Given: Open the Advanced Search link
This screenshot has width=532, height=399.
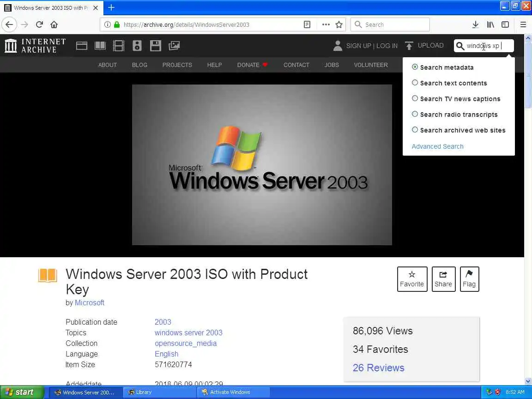Looking at the screenshot, I should point(437,146).
